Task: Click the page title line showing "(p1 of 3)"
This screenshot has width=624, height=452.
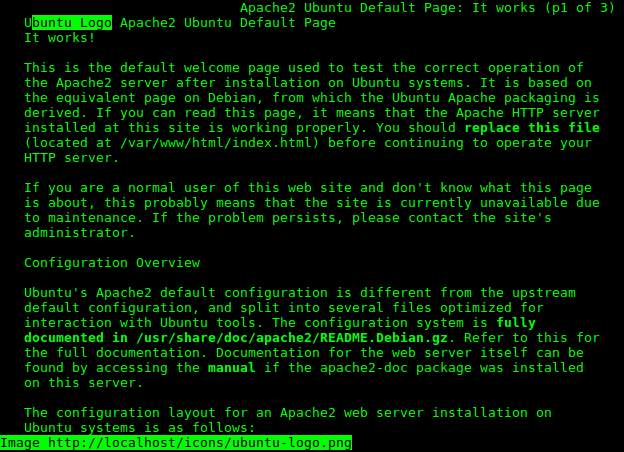Action: pos(428,8)
